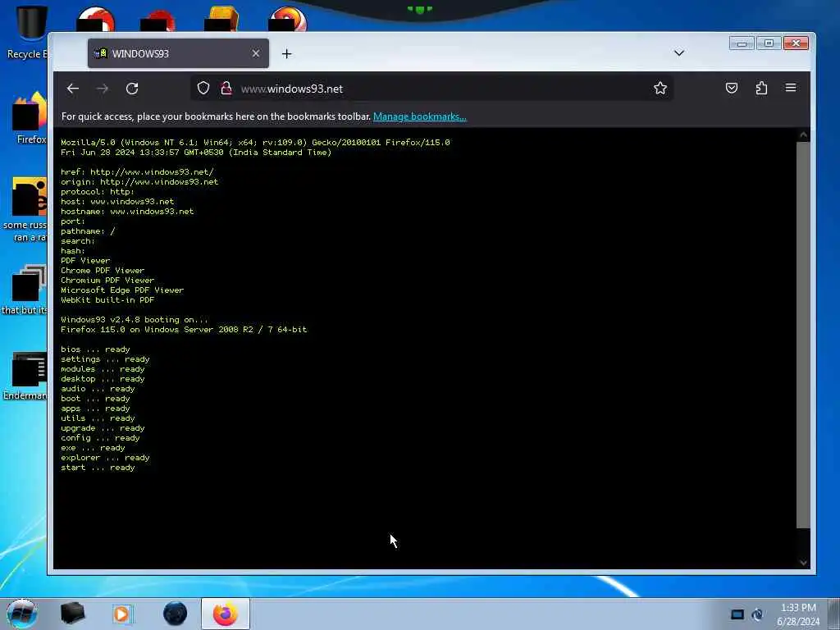Viewport: 840px width, 630px height.
Task: Go back using the browser back arrow
Action: (73, 89)
